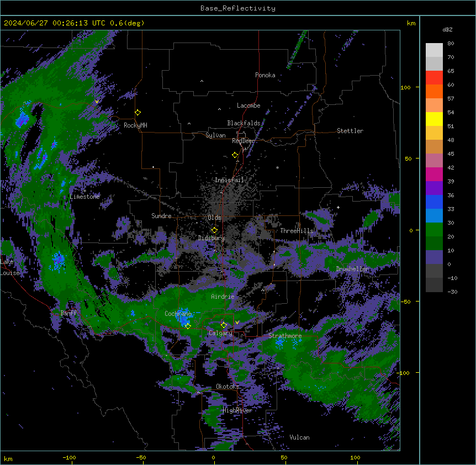
Task: Click the Cochrane town label
Action: click(178, 314)
